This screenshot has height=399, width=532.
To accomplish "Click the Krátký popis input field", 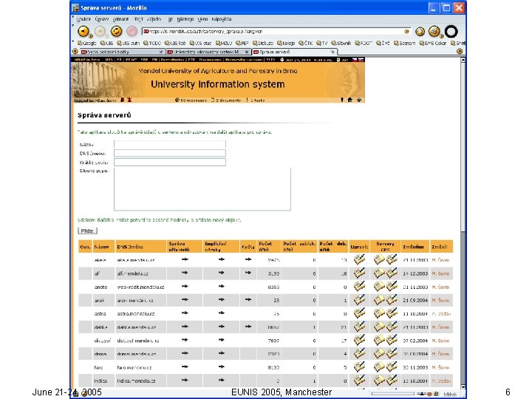I will (170, 162).
